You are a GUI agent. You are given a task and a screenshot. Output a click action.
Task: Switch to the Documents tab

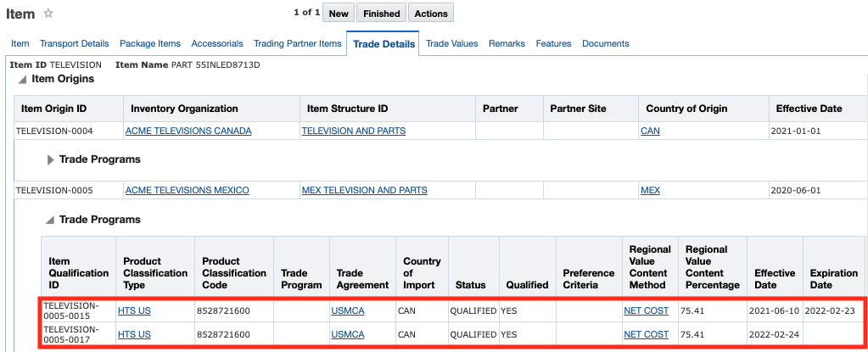(x=605, y=43)
